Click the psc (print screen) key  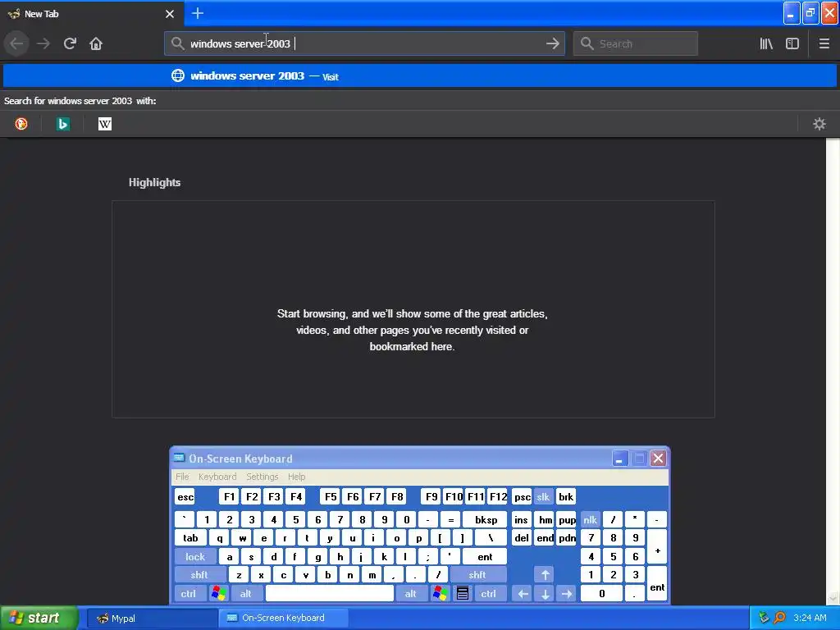point(522,496)
